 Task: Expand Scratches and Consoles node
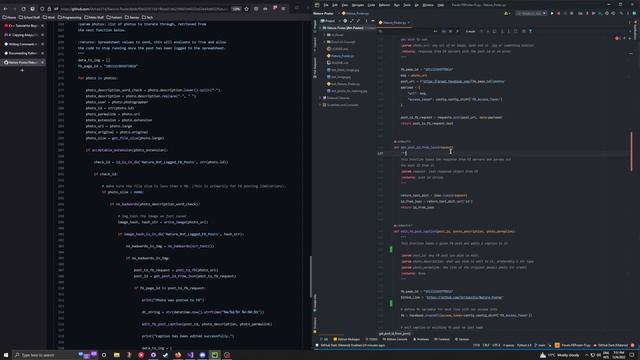coord(320,105)
